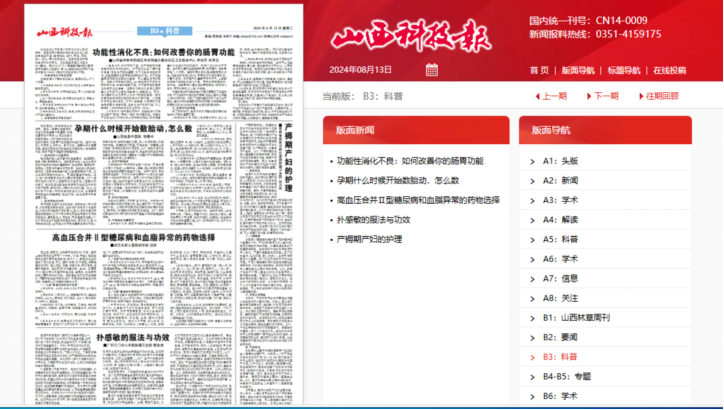Open article 扑感敏的服法与功效
The width and height of the screenshot is (724, 410).
(374, 220)
